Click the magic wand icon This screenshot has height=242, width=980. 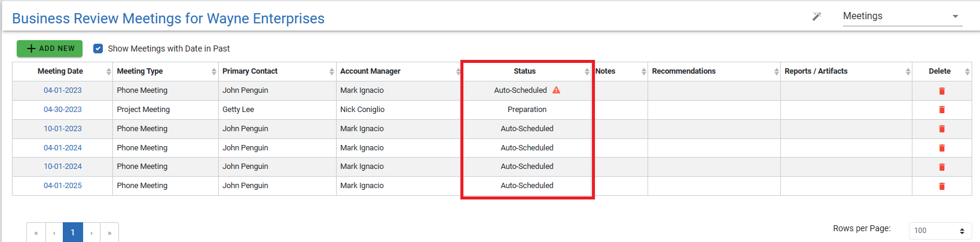[817, 17]
